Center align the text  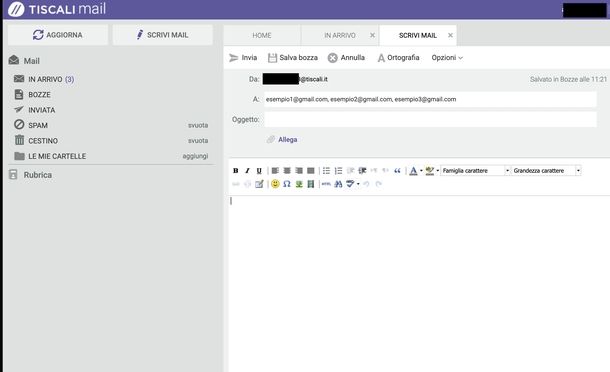287,170
